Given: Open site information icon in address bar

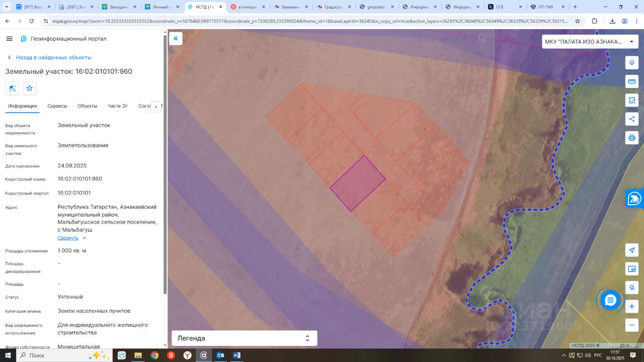Looking at the screenshot, I should pos(46,21).
